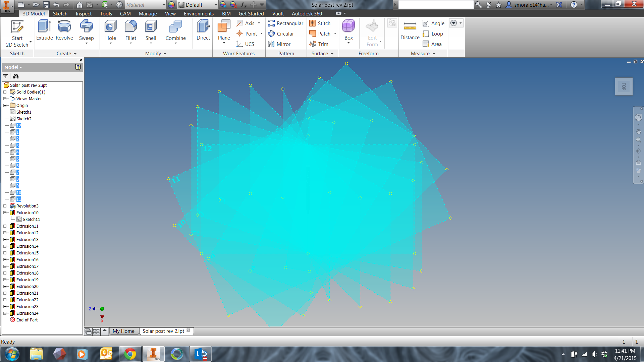Viewport: 644px width, 362px height.
Task: Expand the Origin folder in the browser
Action: tap(4, 105)
